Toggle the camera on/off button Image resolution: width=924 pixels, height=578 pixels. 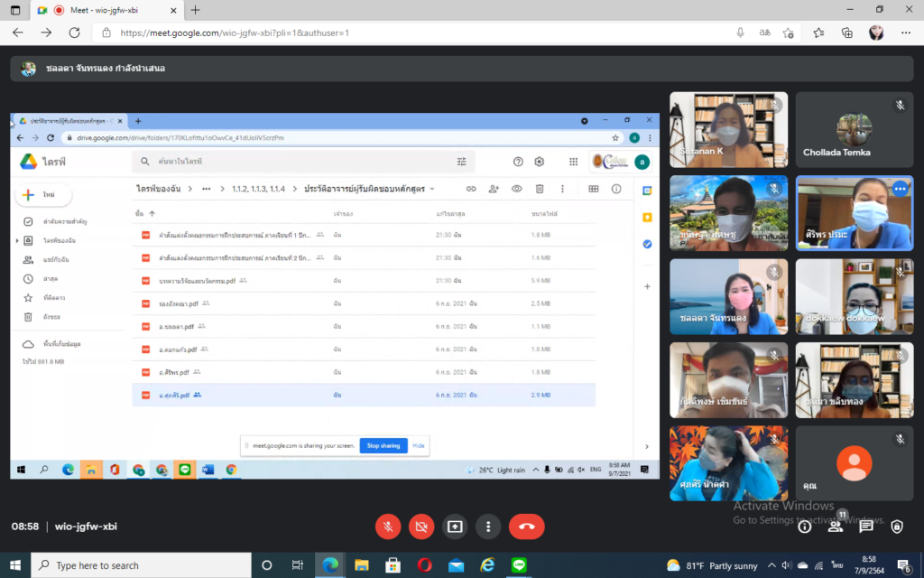[421, 527]
